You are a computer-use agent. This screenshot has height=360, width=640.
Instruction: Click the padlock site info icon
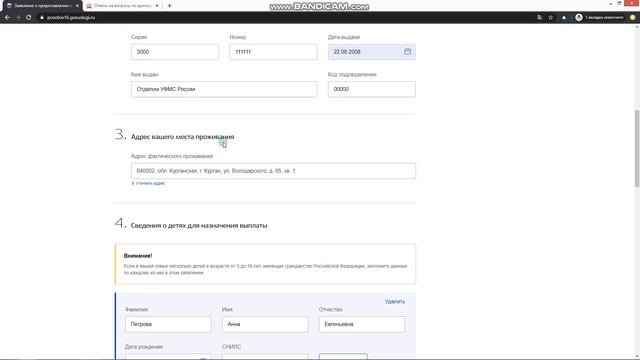[42, 18]
